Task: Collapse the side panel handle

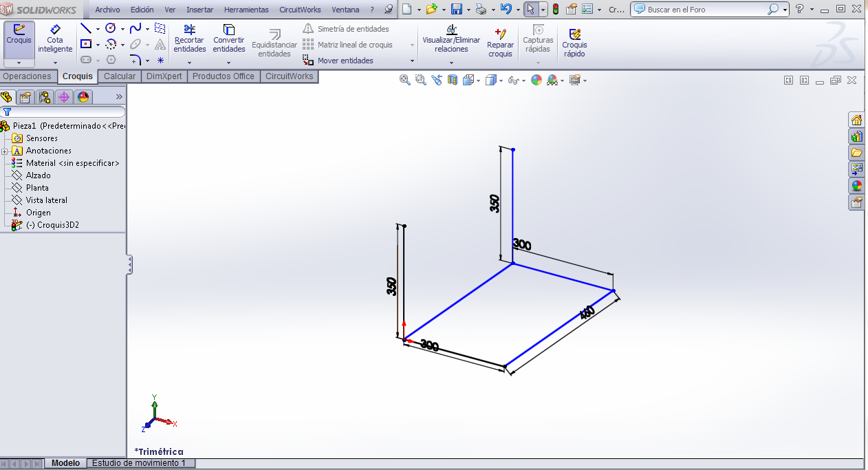Action: pyautogui.click(x=129, y=265)
